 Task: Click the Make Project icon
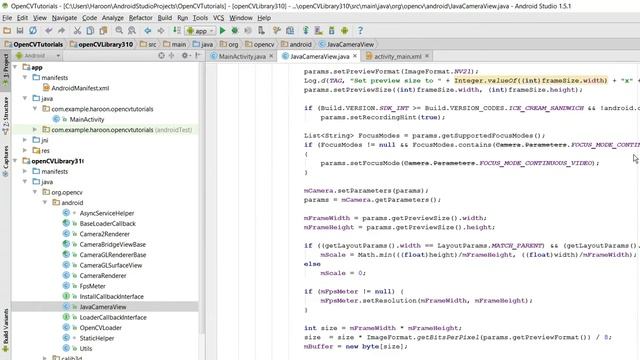[176, 31]
